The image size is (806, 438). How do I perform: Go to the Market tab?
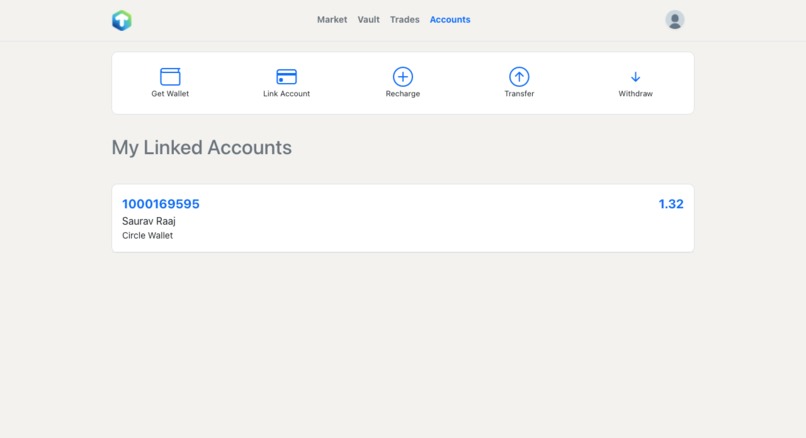pos(332,20)
